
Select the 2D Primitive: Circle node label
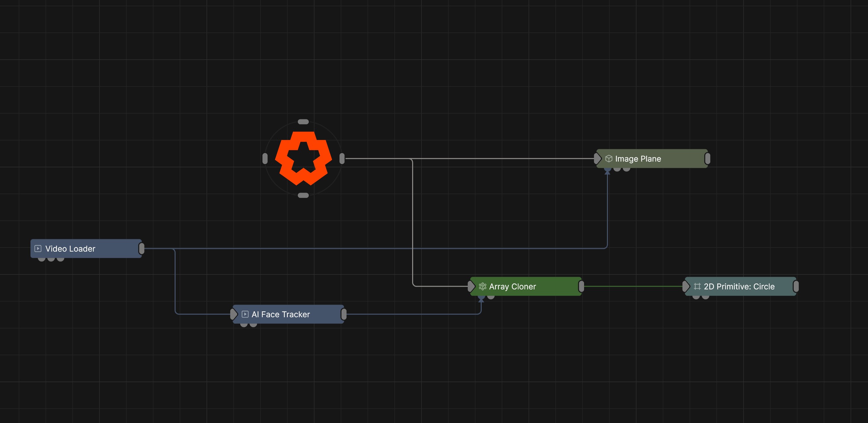coord(739,286)
